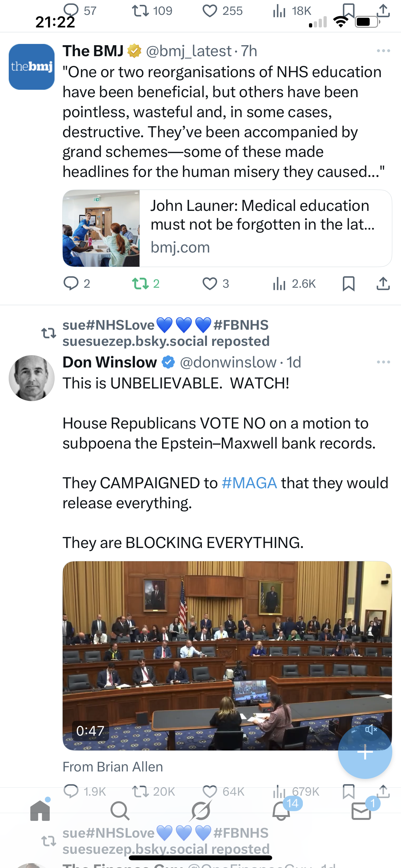View analytics for the BMJ post

(x=280, y=284)
